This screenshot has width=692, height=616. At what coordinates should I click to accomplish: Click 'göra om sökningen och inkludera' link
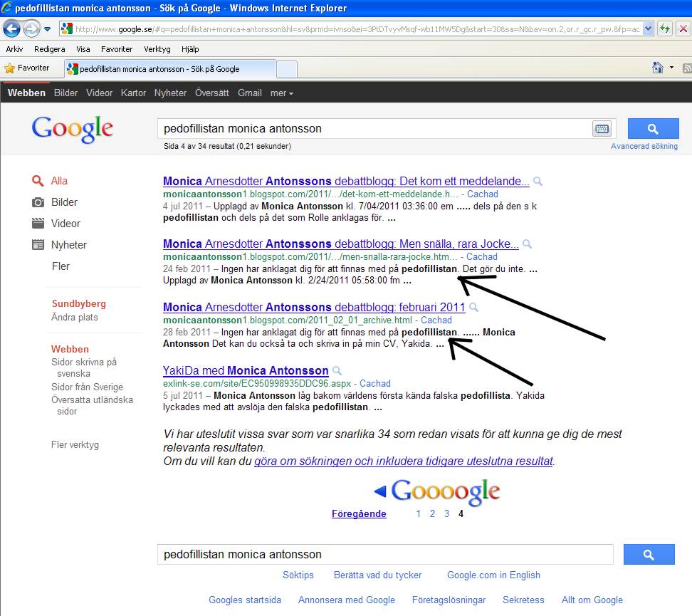tap(404, 461)
